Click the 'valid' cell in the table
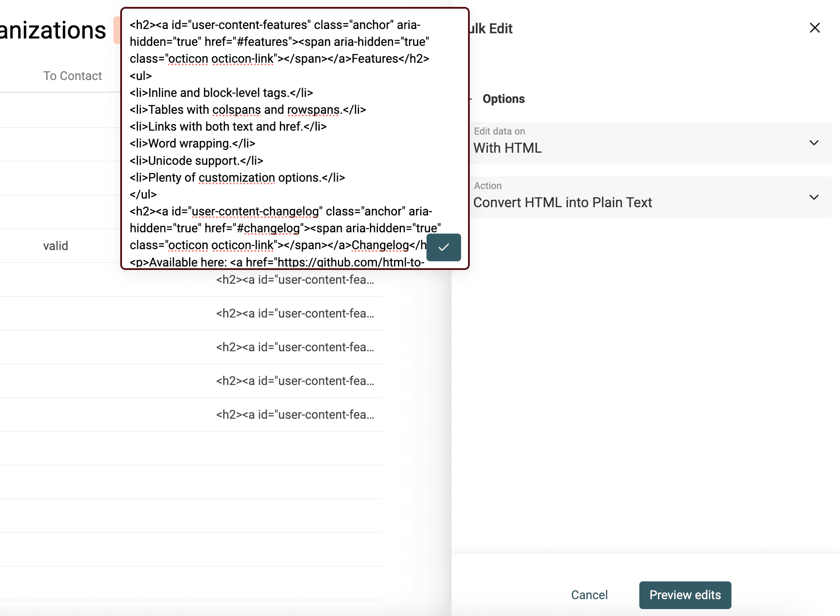The height and width of the screenshot is (616, 840). click(x=56, y=246)
